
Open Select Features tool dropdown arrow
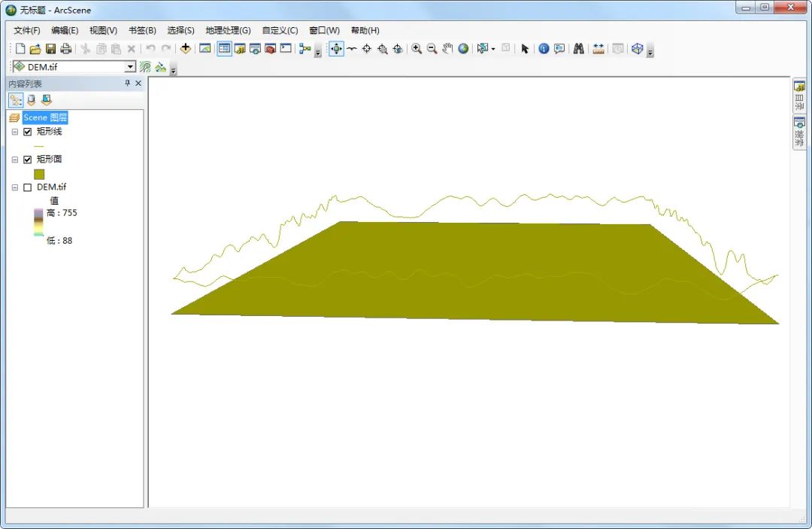[493, 49]
